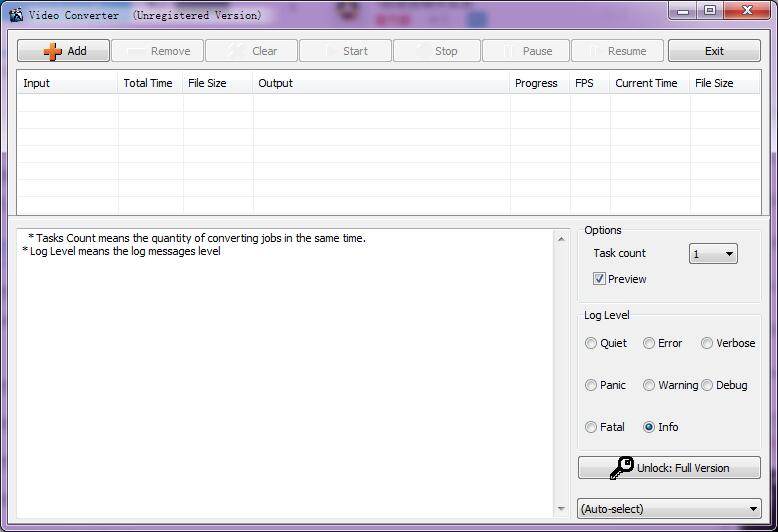This screenshot has width=778, height=532.
Task: Click the Remove toolbar button
Action: [158, 51]
